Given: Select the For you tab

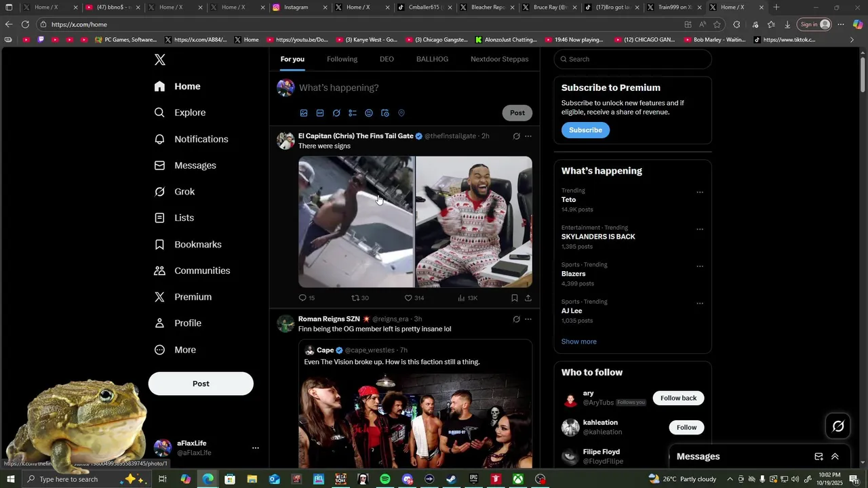Looking at the screenshot, I should (x=292, y=59).
